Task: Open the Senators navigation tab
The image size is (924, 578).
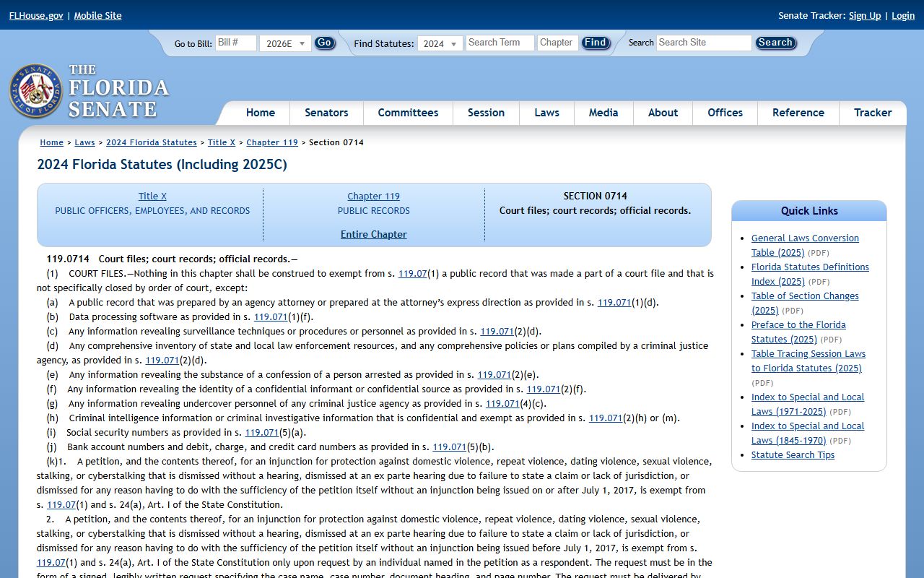Action: pos(326,113)
